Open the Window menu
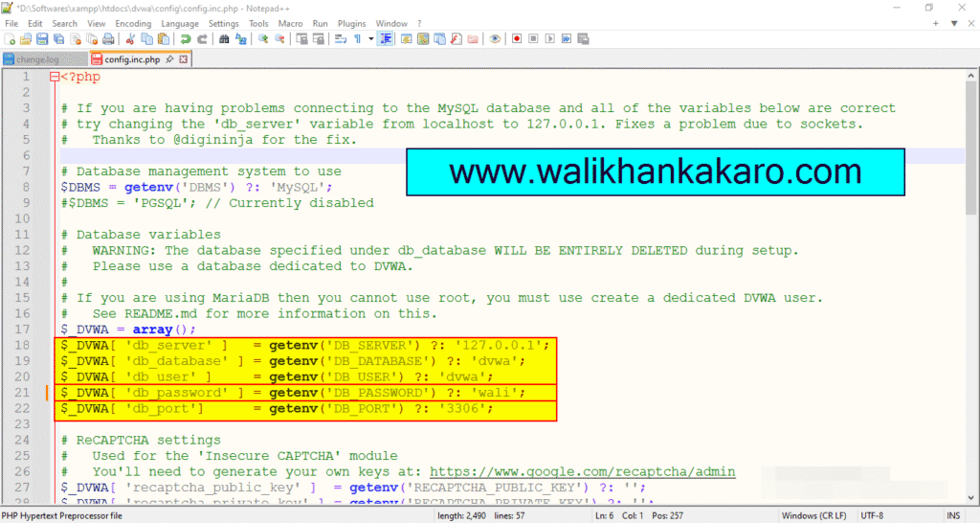The width and height of the screenshot is (980, 523). [391, 23]
